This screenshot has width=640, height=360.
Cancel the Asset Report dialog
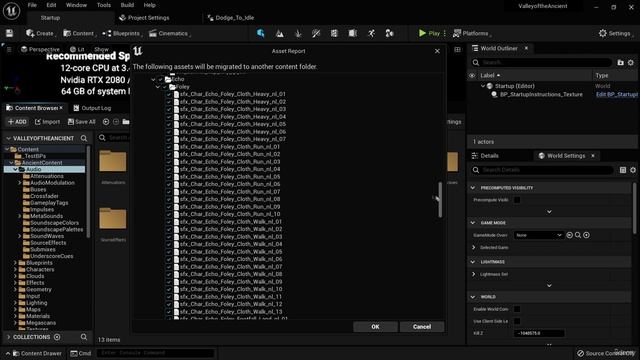(422, 327)
